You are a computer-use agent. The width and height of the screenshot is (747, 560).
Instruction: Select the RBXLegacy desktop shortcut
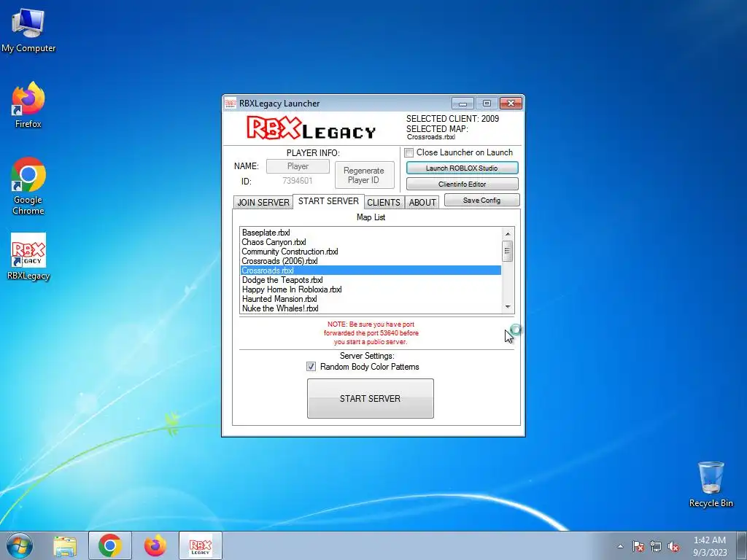coord(28,257)
